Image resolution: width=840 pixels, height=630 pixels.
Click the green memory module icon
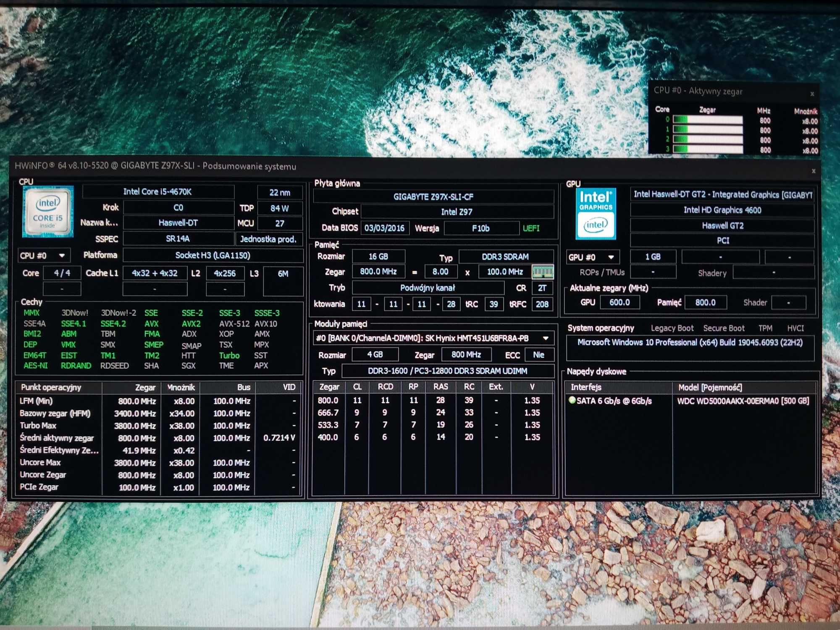pos(543,272)
